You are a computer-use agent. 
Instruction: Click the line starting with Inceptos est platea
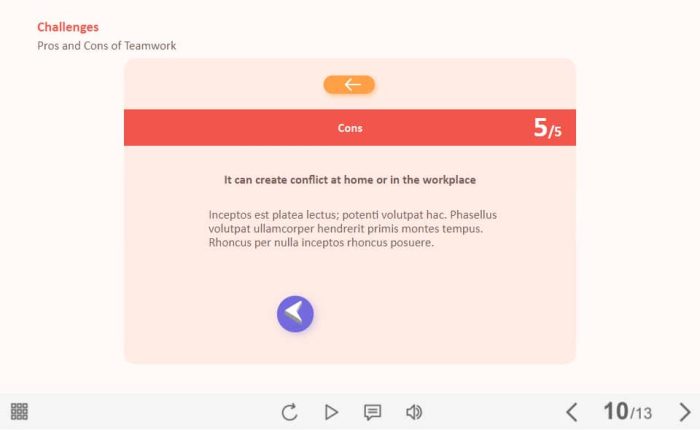[x=353, y=215]
